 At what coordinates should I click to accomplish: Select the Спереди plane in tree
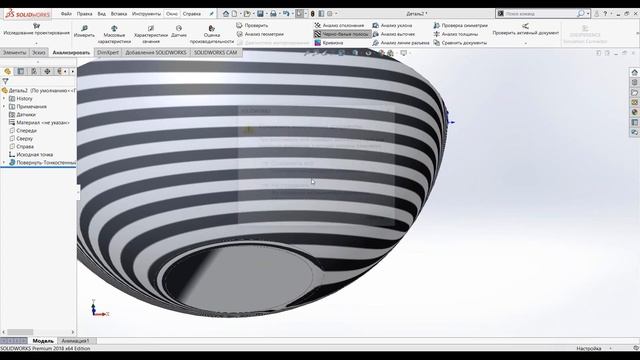tap(23, 131)
